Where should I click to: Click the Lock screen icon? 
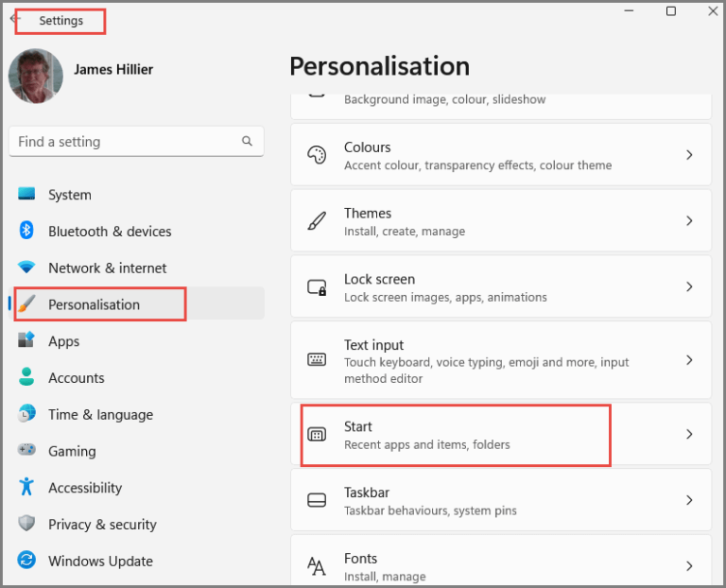click(x=317, y=287)
